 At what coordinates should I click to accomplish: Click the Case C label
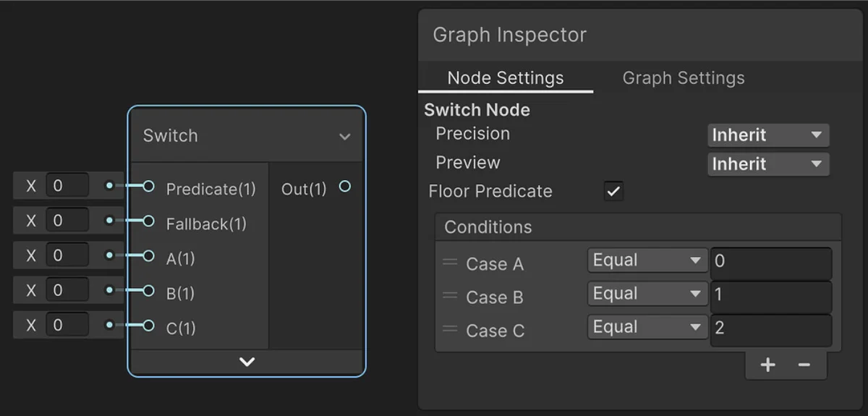495,331
